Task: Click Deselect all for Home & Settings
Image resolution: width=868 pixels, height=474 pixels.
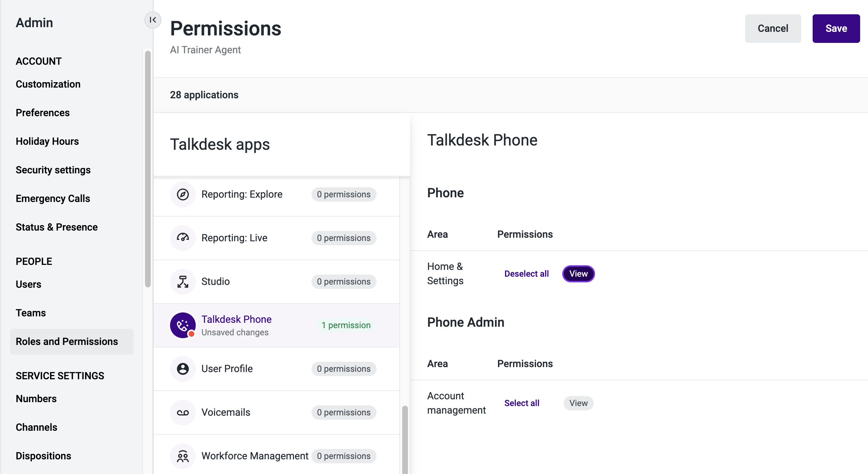Action: [x=527, y=274]
